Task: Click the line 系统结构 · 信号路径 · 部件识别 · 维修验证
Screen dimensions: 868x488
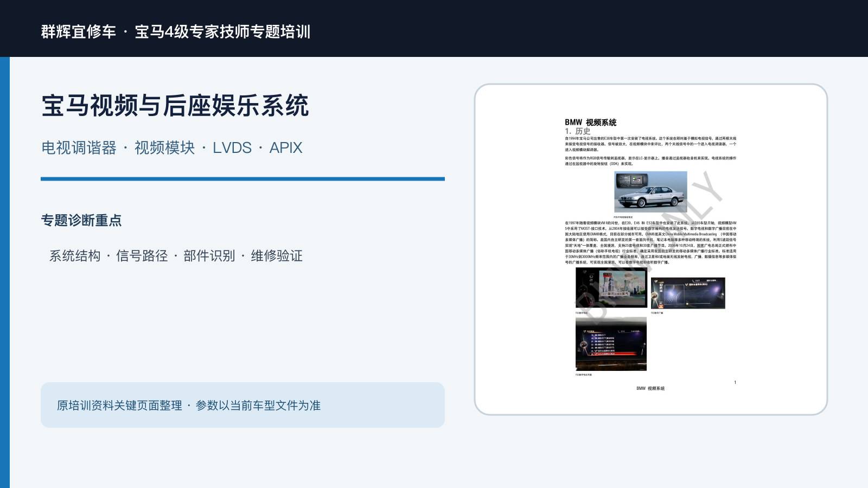Action: click(x=176, y=256)
